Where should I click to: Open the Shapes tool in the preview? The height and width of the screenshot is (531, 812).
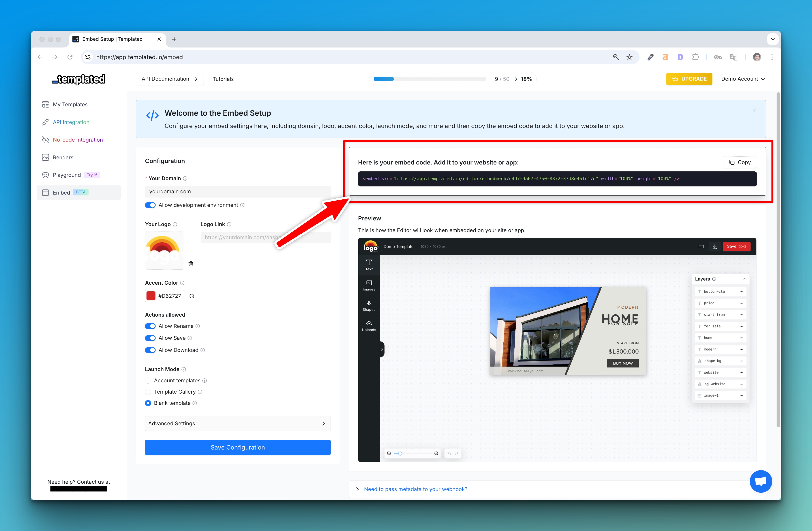point(369,305)
